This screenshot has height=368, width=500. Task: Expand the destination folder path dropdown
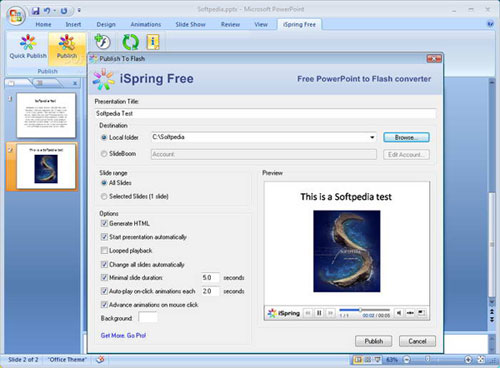click(372, 137)
